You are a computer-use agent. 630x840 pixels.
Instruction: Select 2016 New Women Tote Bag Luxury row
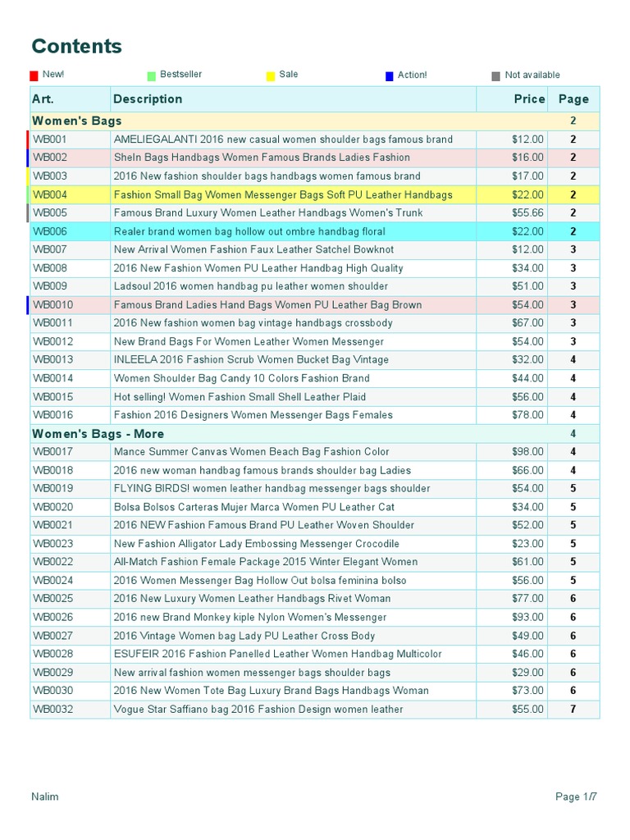click(314, 691)
